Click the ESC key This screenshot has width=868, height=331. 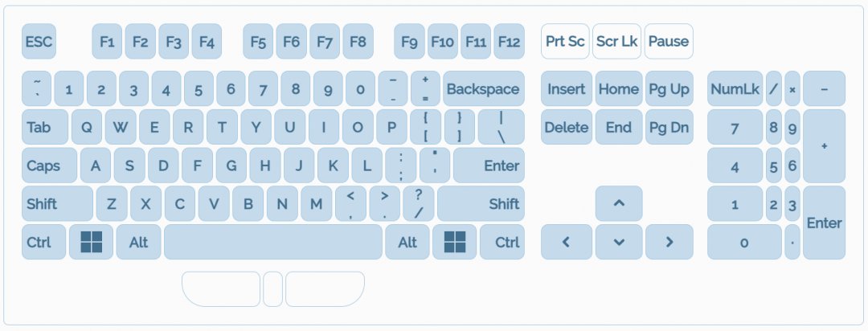point(39,41)
